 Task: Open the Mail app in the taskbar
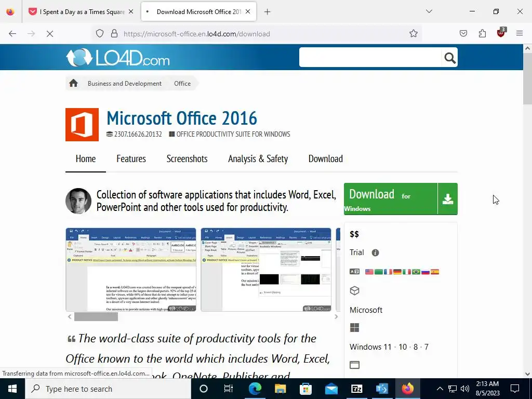pos(331,389)
